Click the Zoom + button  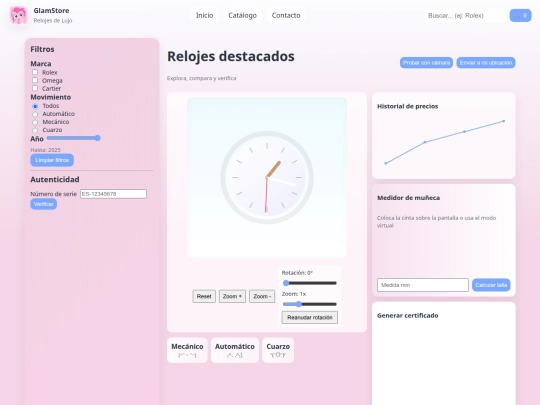pos(232,296)
